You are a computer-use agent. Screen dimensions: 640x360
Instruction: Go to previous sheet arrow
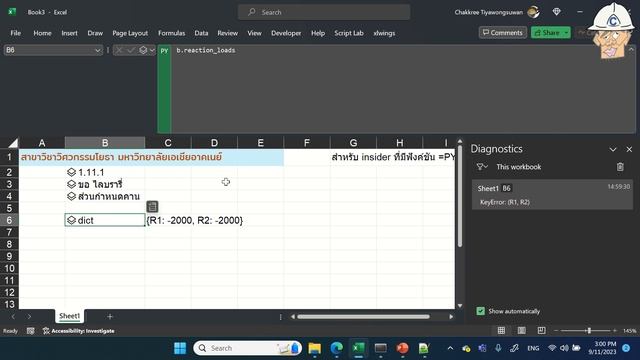13,316
